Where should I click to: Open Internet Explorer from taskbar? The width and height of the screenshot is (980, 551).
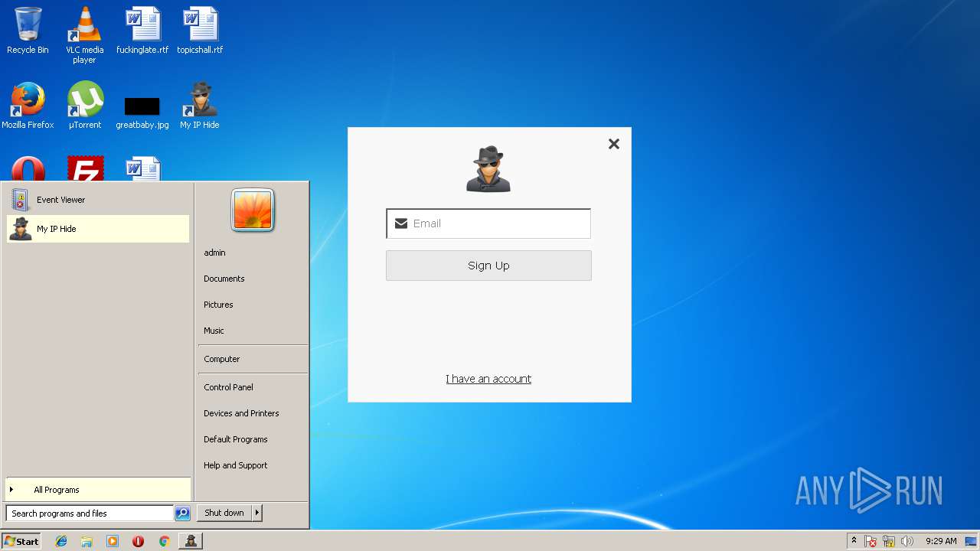[x=61, y=541]
